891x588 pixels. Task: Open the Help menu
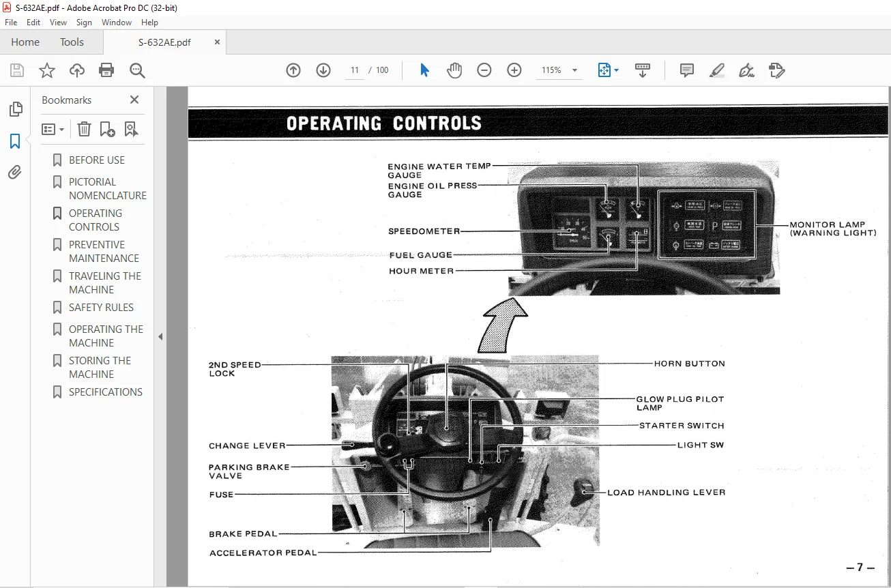point(149,23)
